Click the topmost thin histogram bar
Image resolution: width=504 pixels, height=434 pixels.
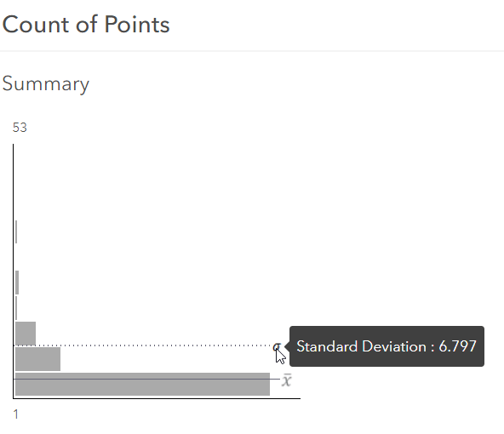tap(16, 232)
